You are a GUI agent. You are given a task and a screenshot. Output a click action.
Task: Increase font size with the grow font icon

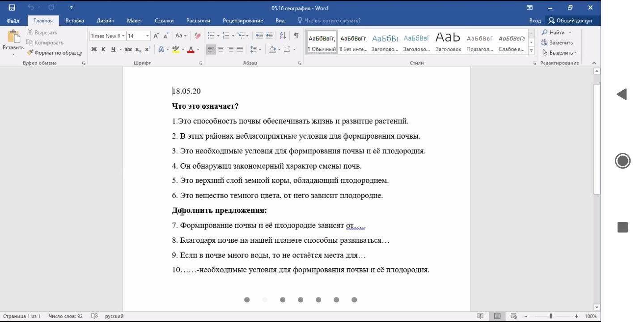tap(156, 36)
